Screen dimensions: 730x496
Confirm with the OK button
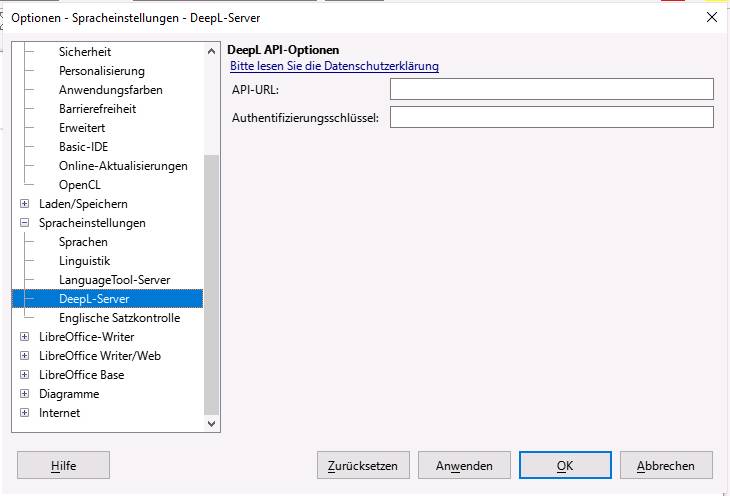pos(565,465)
